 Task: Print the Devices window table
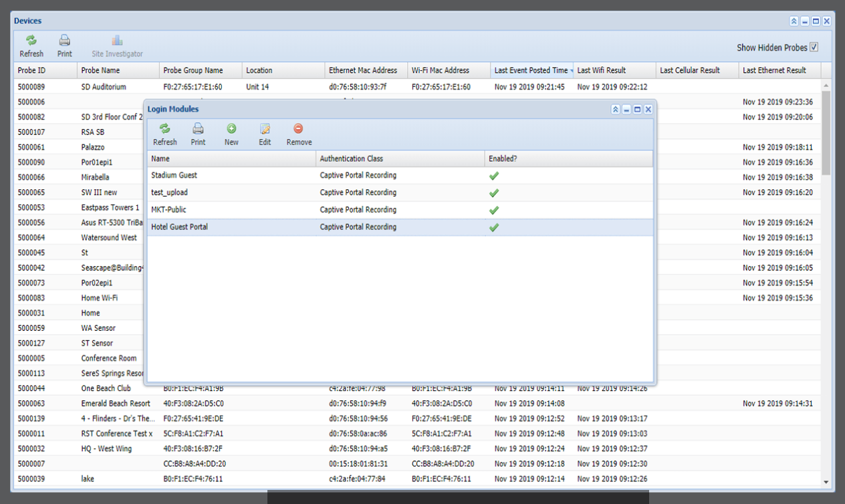coord(65,46)
